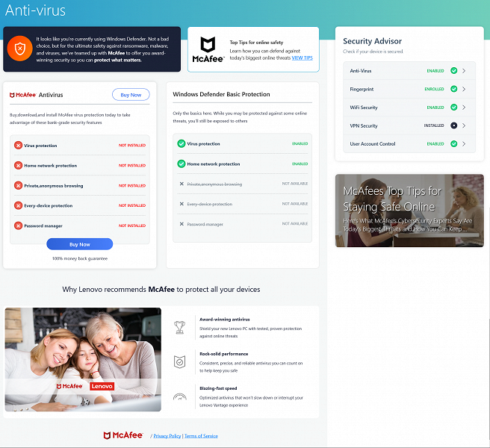The image size is (490, 448).
Task: Click dark circle status icon for VPN Security
Action: point(453,125)
